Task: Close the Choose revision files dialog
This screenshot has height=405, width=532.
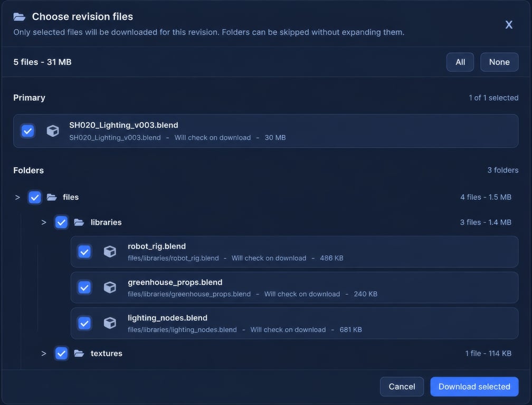Action: coord(509,25)
